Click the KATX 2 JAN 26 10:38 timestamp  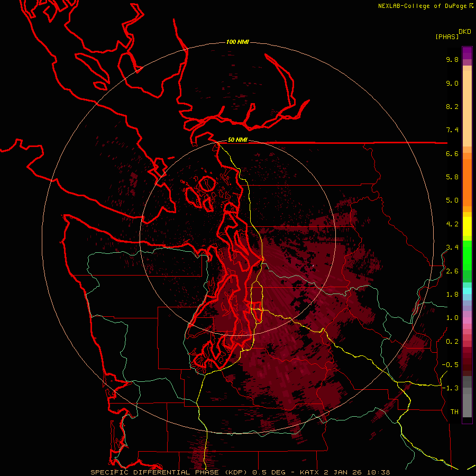point(345,472)
